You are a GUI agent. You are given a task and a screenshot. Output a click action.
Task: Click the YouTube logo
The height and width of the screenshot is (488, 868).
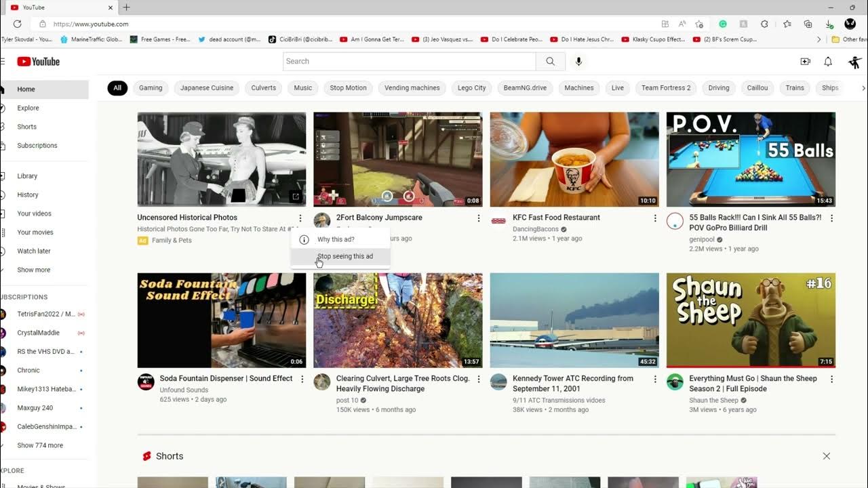pos(39,62)
